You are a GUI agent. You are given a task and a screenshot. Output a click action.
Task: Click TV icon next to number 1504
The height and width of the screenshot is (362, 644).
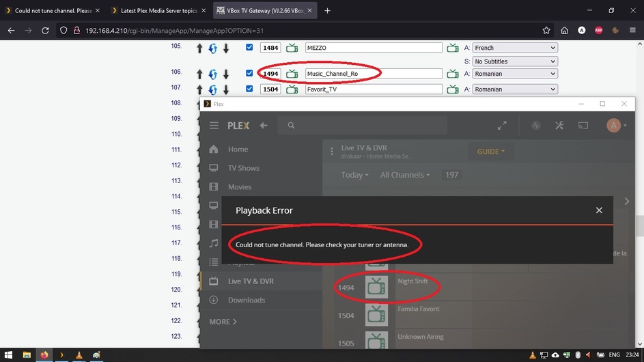tap(292, 89)
